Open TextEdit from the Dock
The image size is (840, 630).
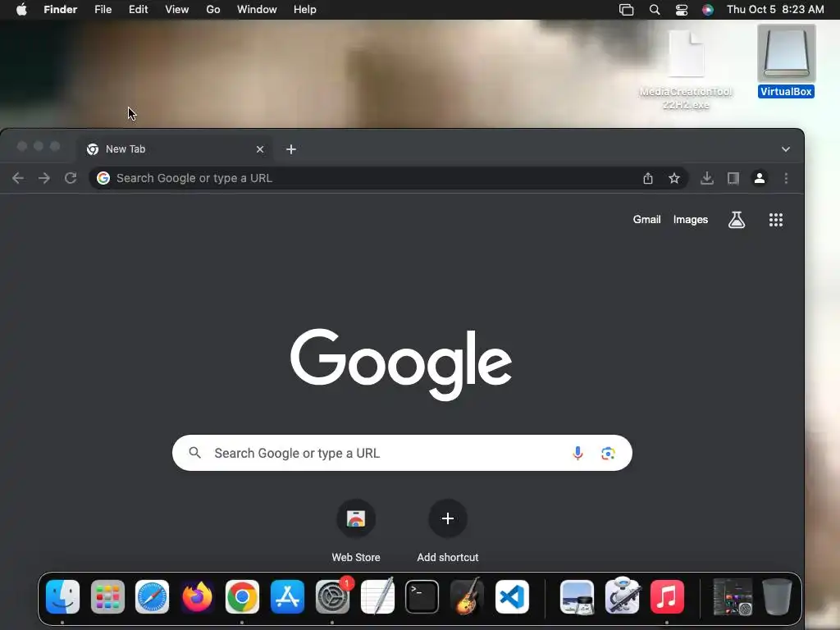click(377, 597)
